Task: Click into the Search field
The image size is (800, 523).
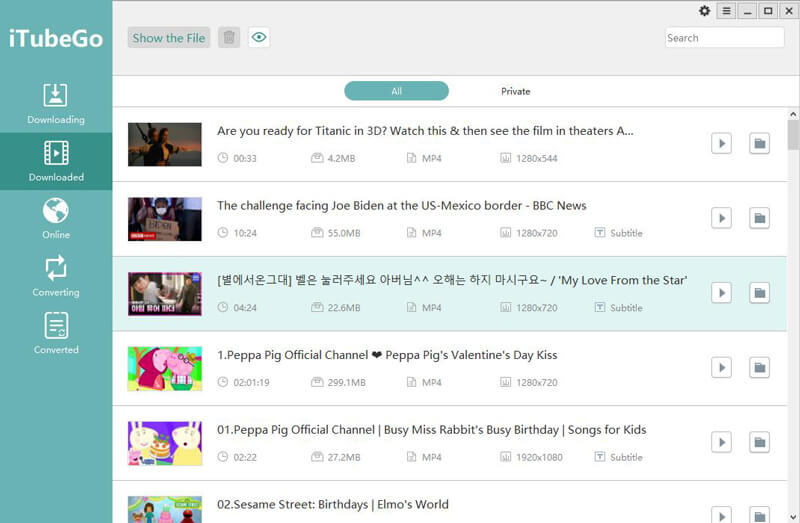Action: click(724, 38)
